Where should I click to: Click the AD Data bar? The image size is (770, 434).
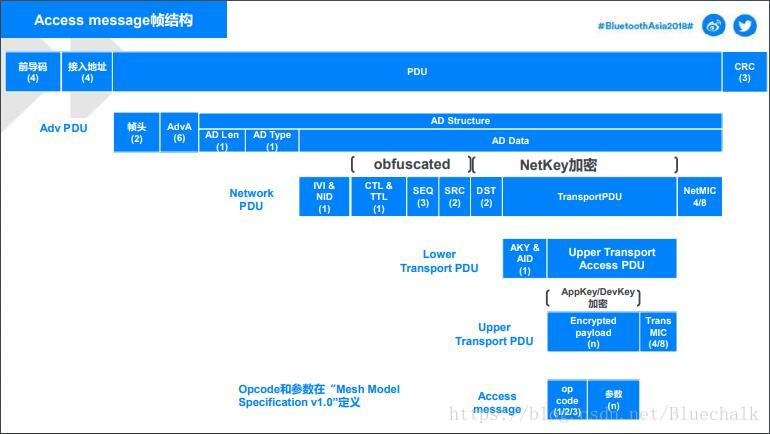tap(510, 140)
